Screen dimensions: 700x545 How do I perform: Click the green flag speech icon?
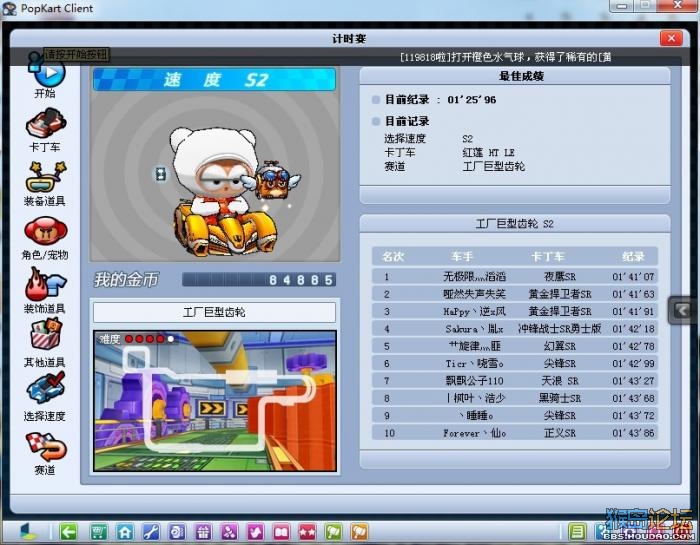pyautogui.click(x=333, y=532)
